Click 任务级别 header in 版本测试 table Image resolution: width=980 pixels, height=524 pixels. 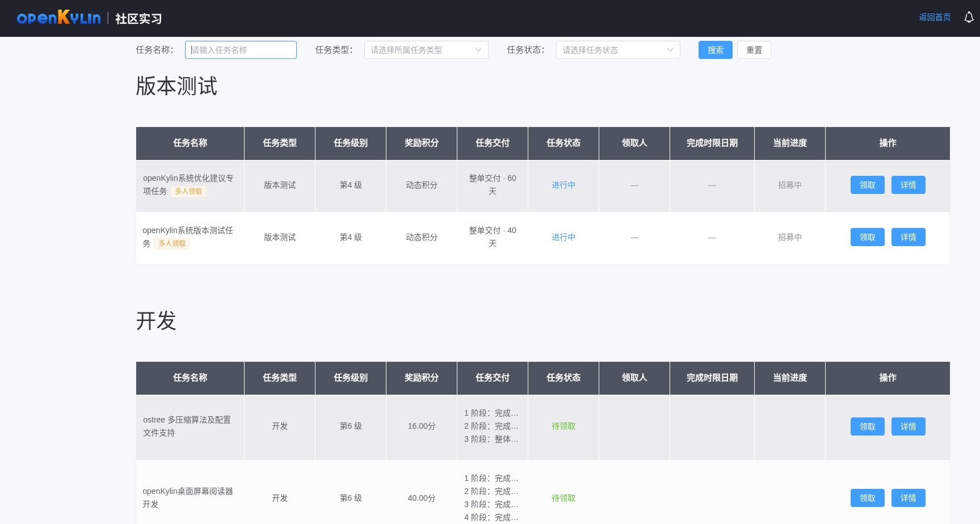351,143
